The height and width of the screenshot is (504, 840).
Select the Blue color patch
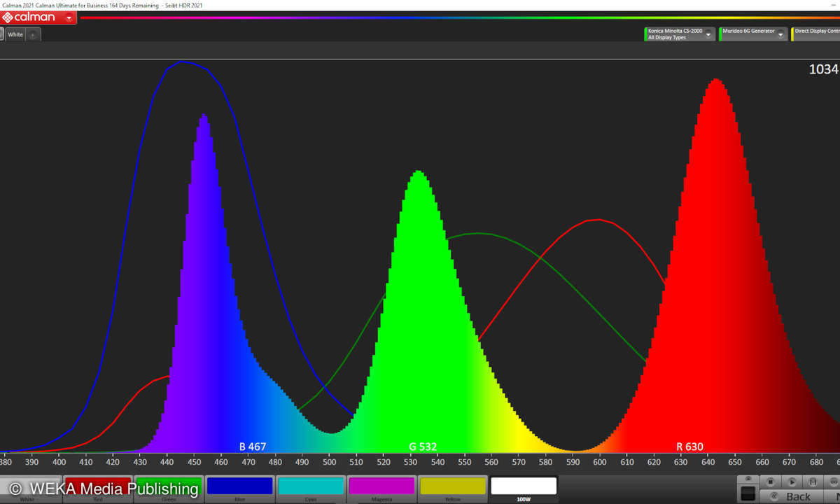[239, 488]
